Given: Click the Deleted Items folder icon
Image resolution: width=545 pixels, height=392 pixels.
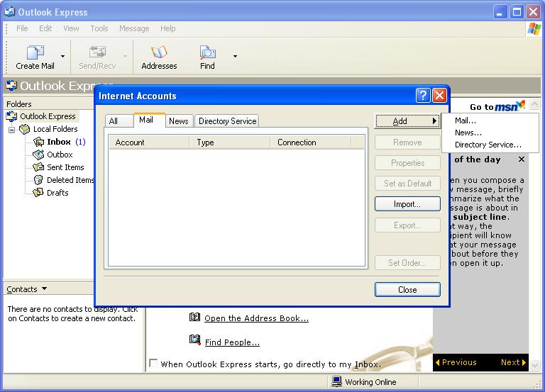Looking at the screenshot, I should [38, 180].
